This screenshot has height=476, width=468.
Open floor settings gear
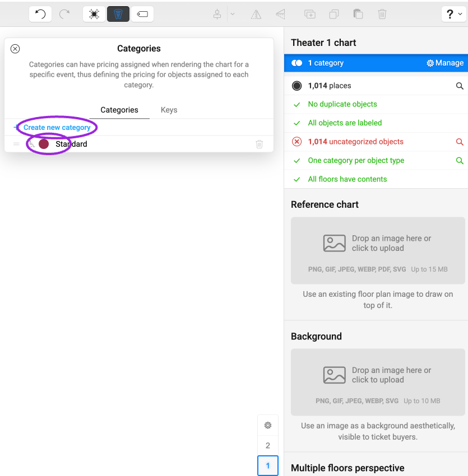[x=268, y=425]
